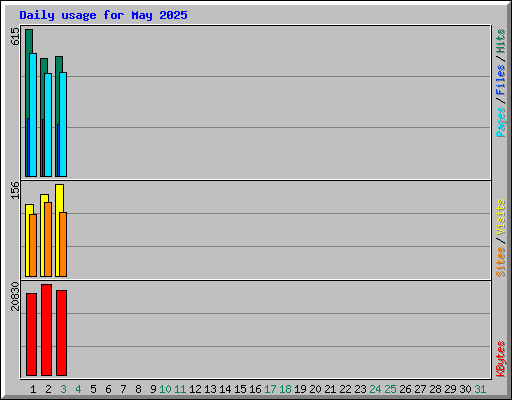This screenshot has width=512, height=400.
Task: Click the cyan pages bar for day 3
Action: [63, 124]
